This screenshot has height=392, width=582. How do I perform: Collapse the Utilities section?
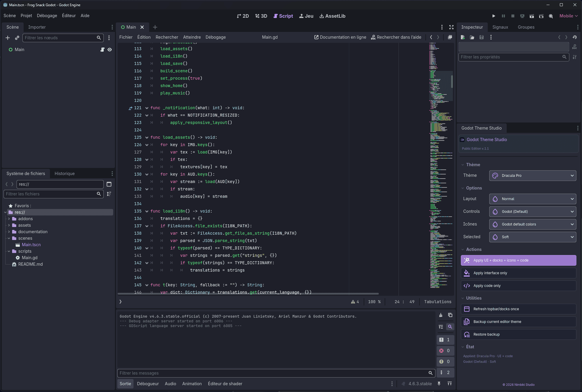click(463, 298)
